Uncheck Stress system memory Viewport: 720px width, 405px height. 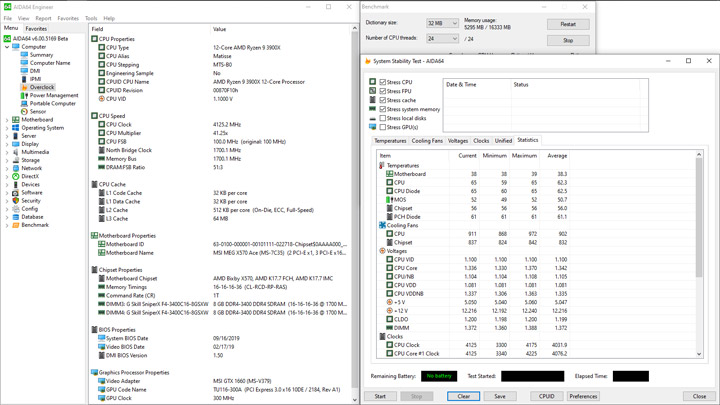click(x=382, y=109)
